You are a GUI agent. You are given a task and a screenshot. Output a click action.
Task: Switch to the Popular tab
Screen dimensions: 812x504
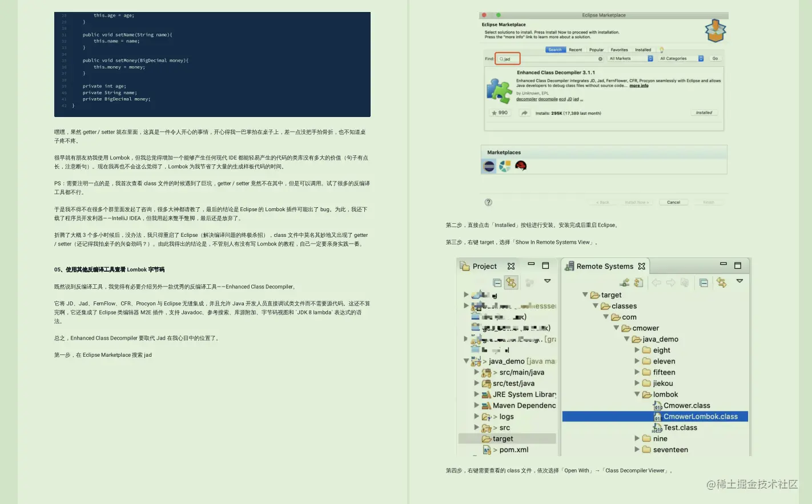(596, 50)
